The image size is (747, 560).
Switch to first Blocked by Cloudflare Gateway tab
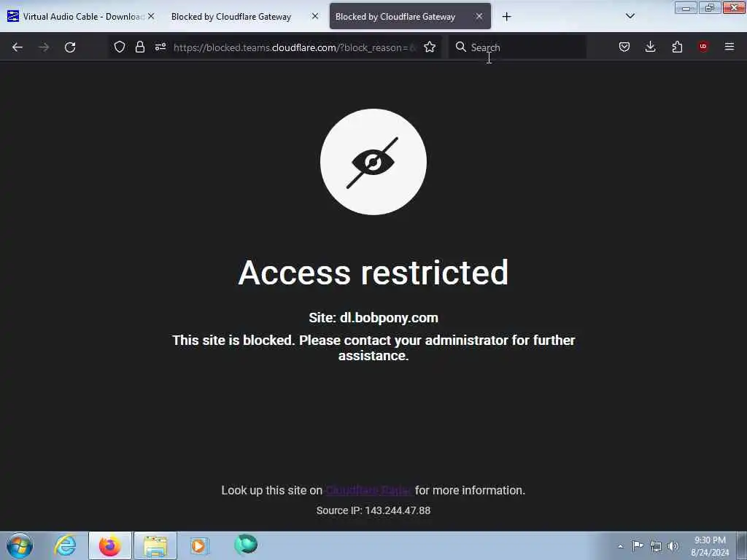click(x=244, y=17)
